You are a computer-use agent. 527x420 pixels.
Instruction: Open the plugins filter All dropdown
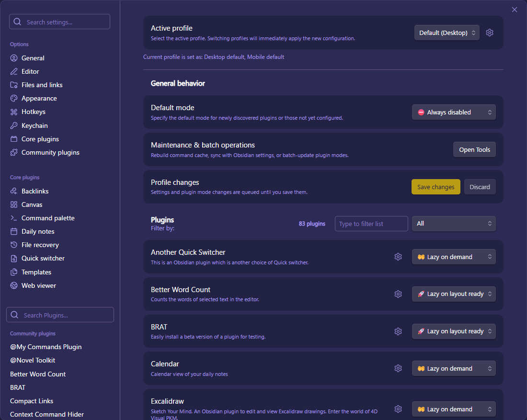(454, 224)
